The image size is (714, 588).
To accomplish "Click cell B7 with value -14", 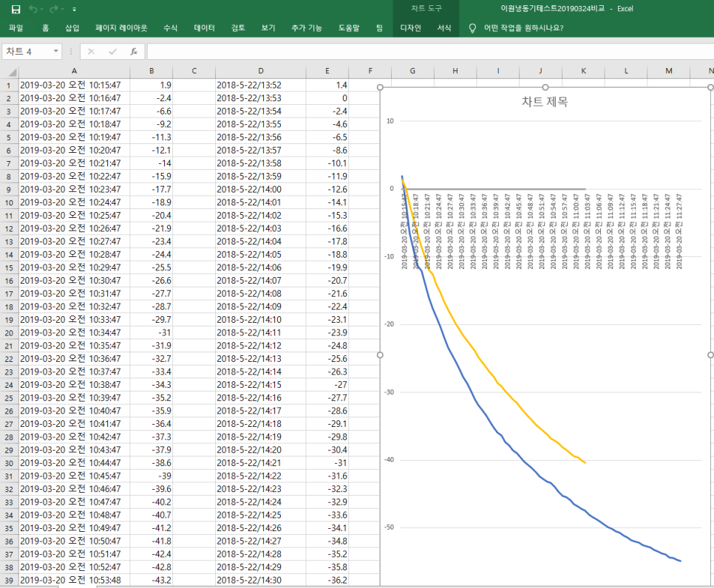I will coord(152,163).
